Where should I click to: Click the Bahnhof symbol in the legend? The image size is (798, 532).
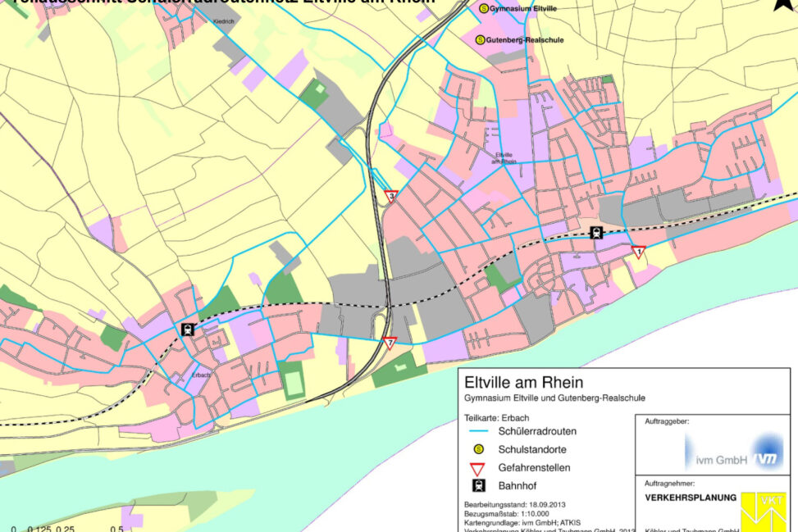[x=479, y=485]
